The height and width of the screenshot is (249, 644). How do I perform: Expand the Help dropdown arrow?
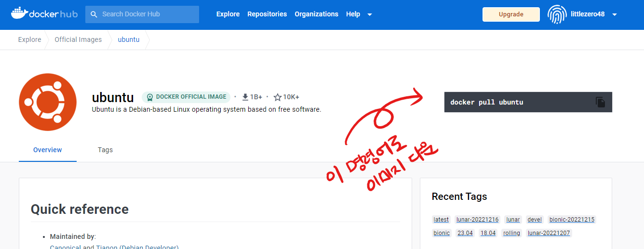point(370,14)
